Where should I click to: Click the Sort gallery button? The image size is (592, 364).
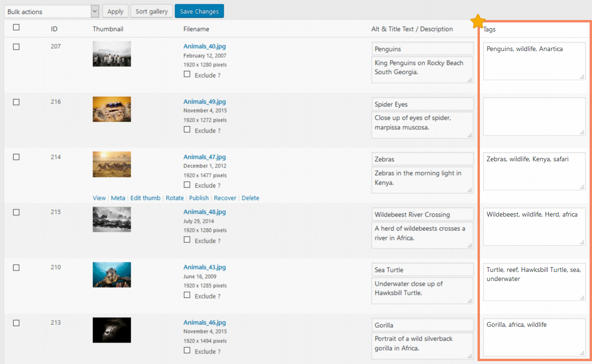(152, 11)
